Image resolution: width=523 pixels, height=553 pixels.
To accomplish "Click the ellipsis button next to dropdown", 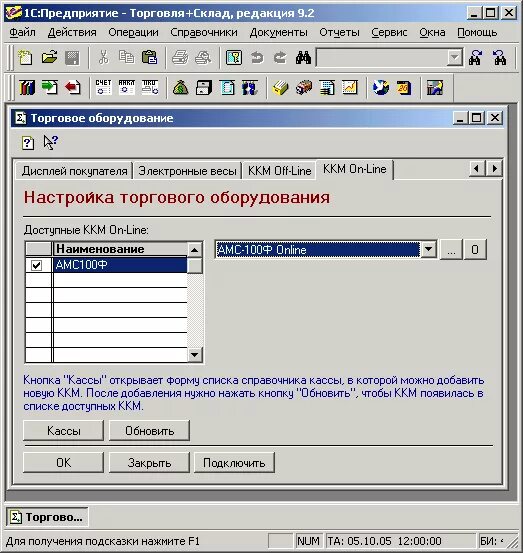I will tap(451, 249).
